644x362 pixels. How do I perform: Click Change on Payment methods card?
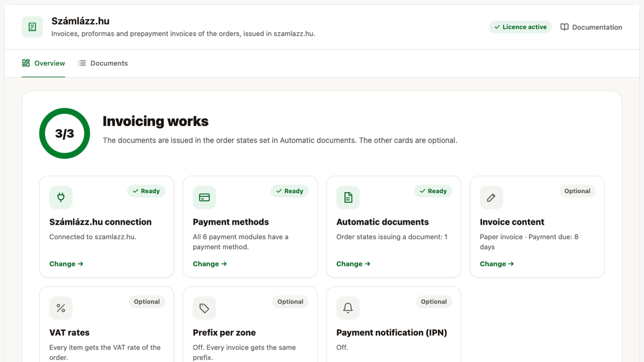coord(210,264)
